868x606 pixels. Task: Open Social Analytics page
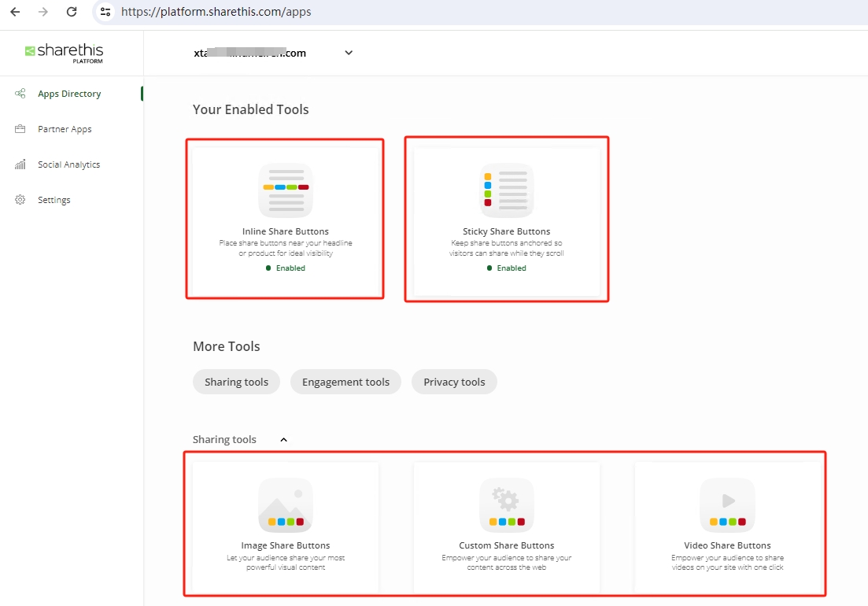(68, 164)
